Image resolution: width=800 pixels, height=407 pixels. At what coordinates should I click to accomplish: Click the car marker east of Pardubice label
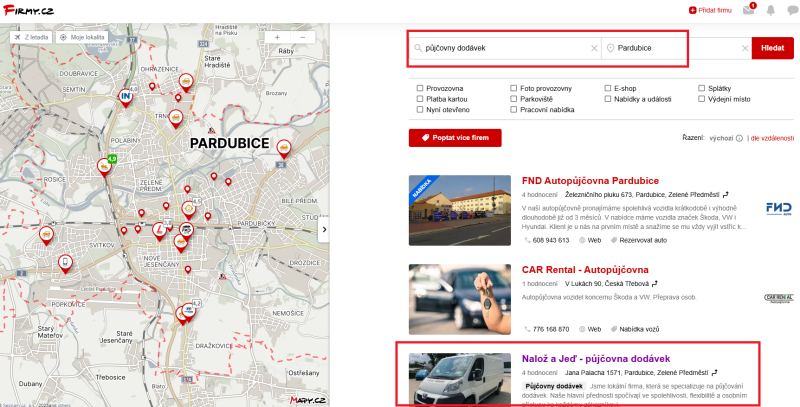(284, 148)
